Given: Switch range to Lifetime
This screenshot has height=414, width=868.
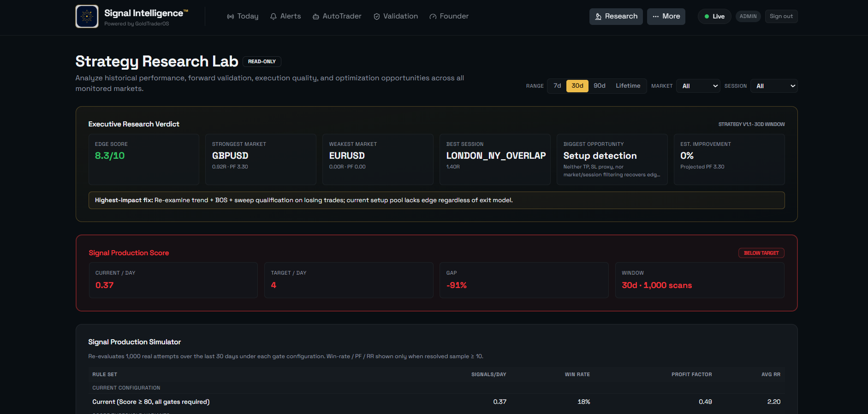Looking at the screenshot, I should 628,86.
